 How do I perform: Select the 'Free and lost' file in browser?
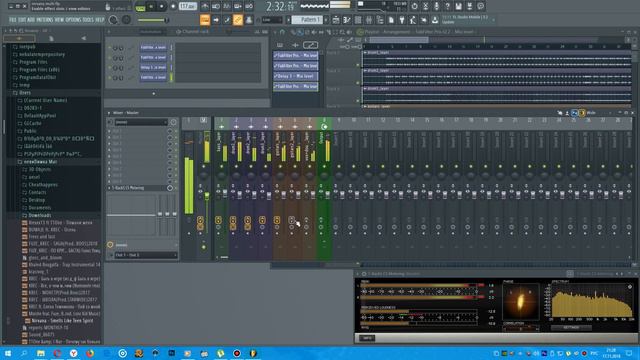click(x=42, y=236)
